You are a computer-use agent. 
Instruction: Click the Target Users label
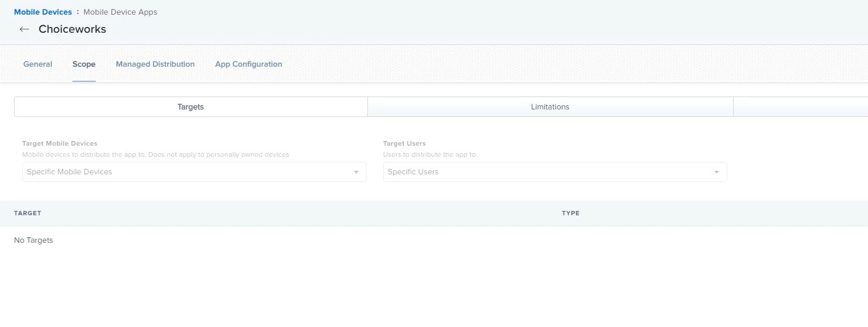[x=404, y=143]
